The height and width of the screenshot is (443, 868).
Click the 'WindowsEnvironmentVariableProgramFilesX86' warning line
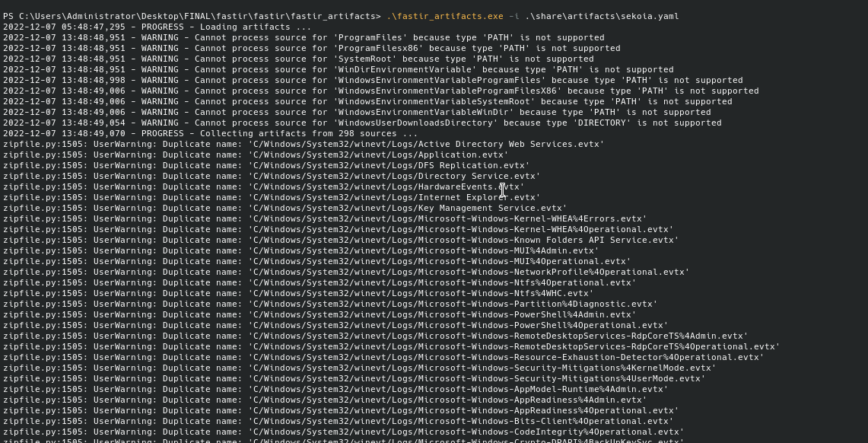[380, 91]
